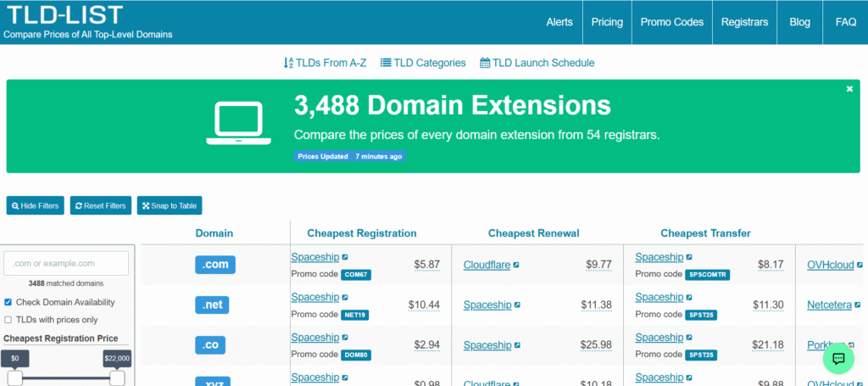Click external link icon beside Spaceship in .co renewal

pos(517,345)
